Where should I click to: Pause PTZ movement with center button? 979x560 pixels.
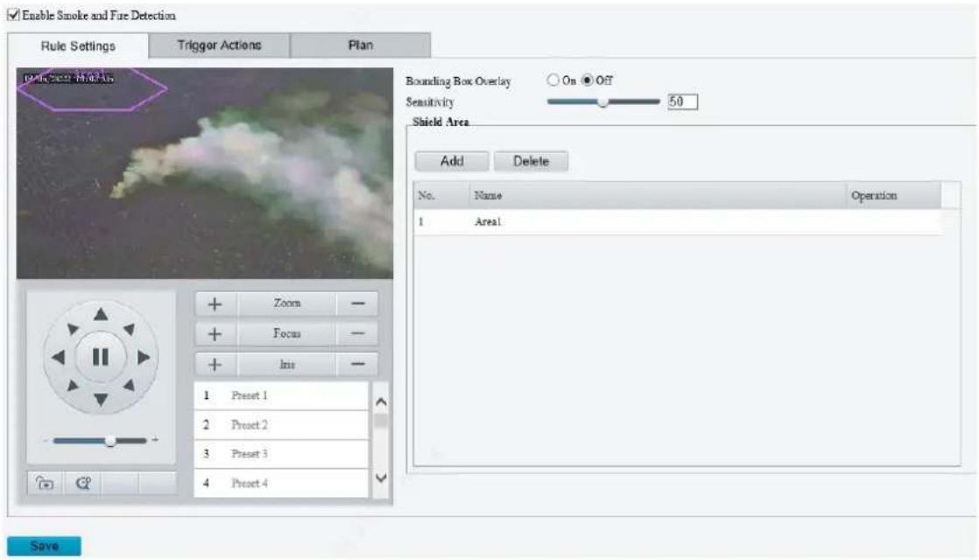pyautogui.click(x=101, y=357)
